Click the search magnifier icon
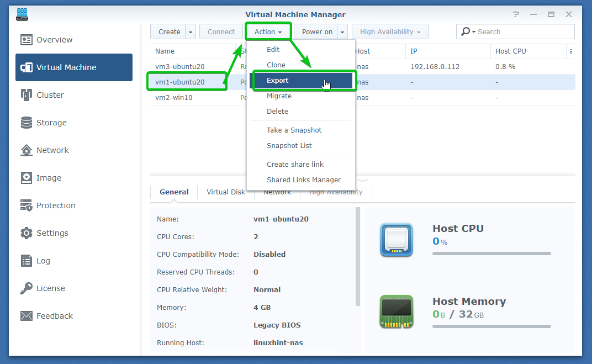 [466, 31]
